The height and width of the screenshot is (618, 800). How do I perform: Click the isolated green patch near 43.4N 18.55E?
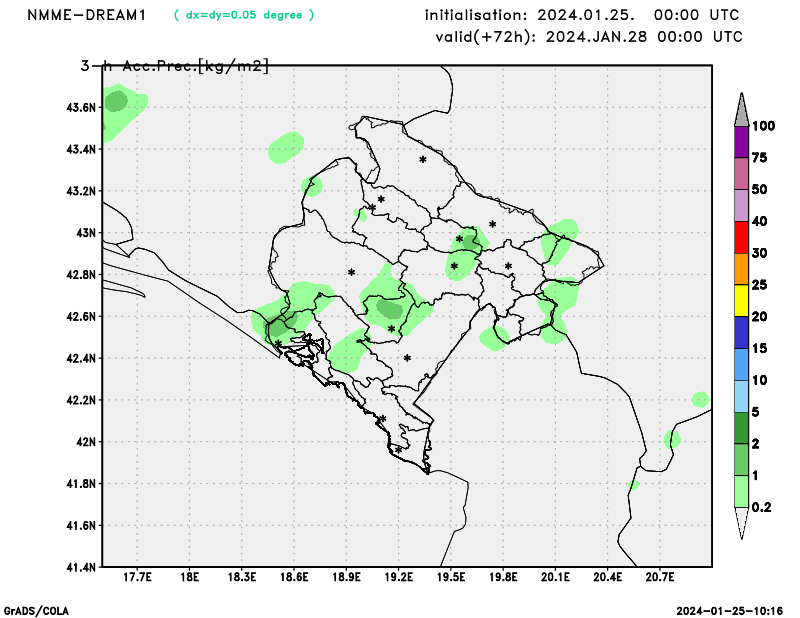point(286,147)
